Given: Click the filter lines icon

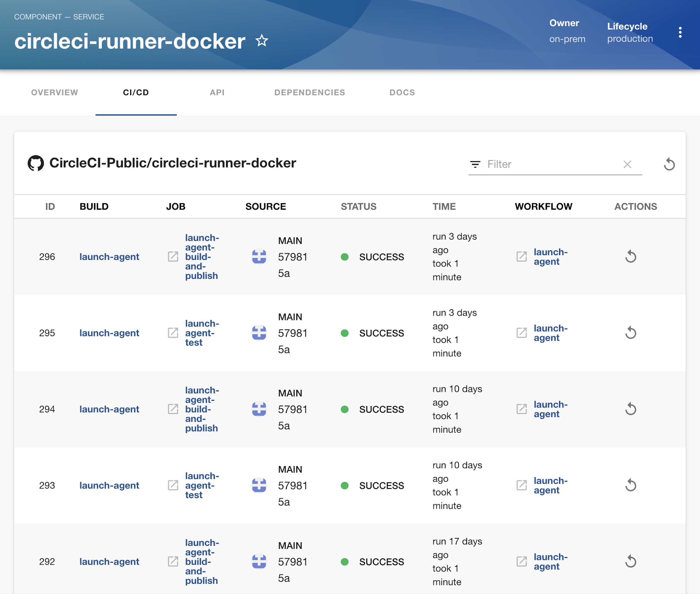Looking at the screenshot, I should point(475,164).
